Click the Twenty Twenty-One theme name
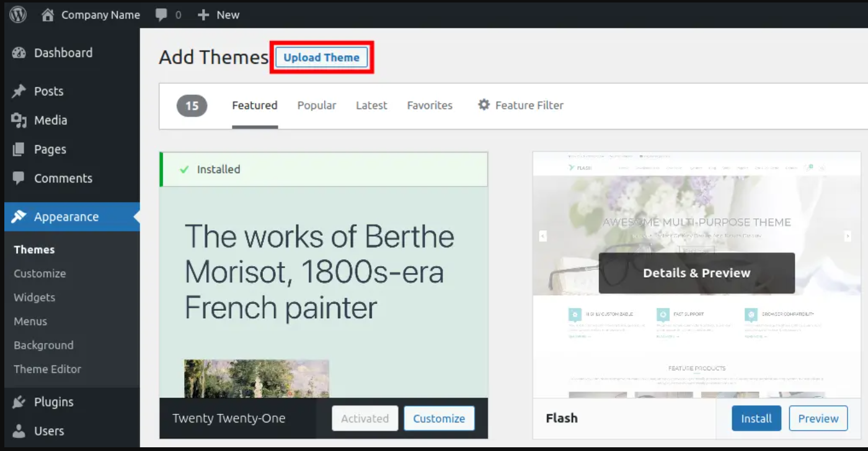This screenshot has width=868, height=451. pos(229,418)
